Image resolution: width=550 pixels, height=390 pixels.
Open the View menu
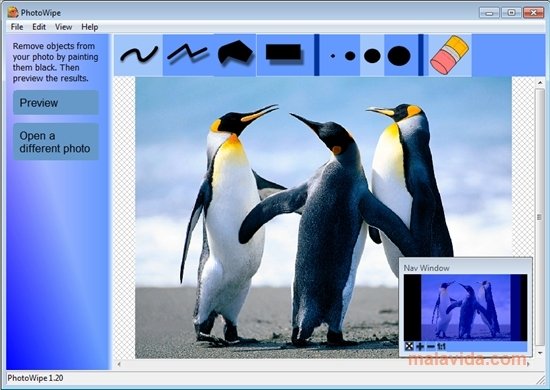click(63, 27)
